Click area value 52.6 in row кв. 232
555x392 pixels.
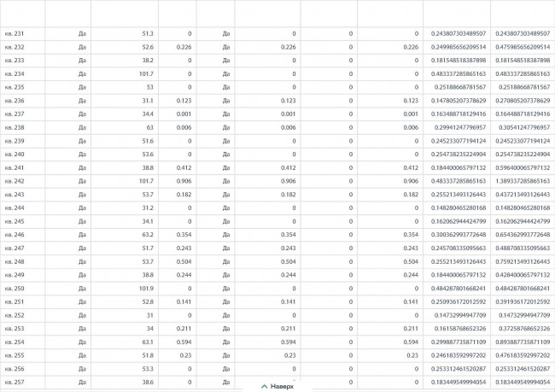pos(148,47)
